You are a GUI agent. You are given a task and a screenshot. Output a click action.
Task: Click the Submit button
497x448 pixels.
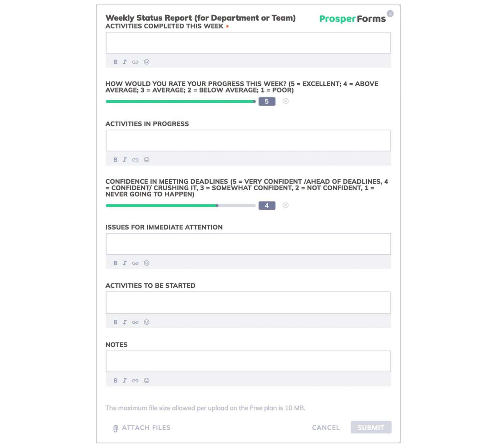(x=371, y=427)
